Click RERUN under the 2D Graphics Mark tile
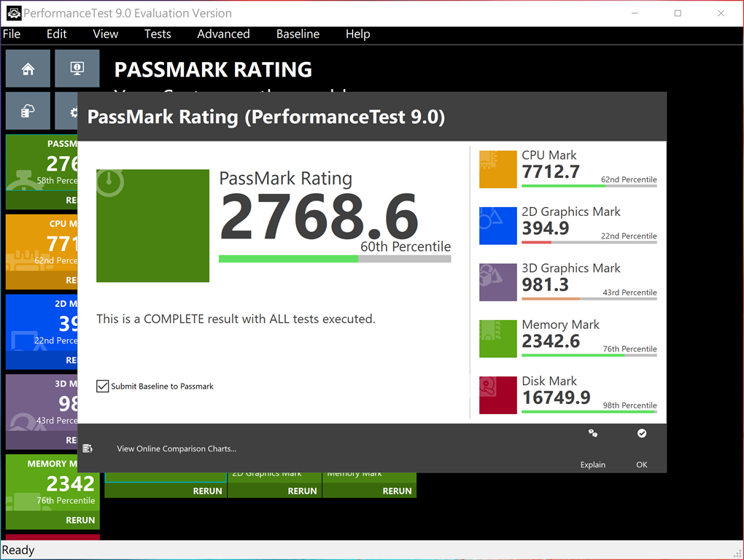The height and width of the screenshot is (560, 744). [x=301, y=491]
